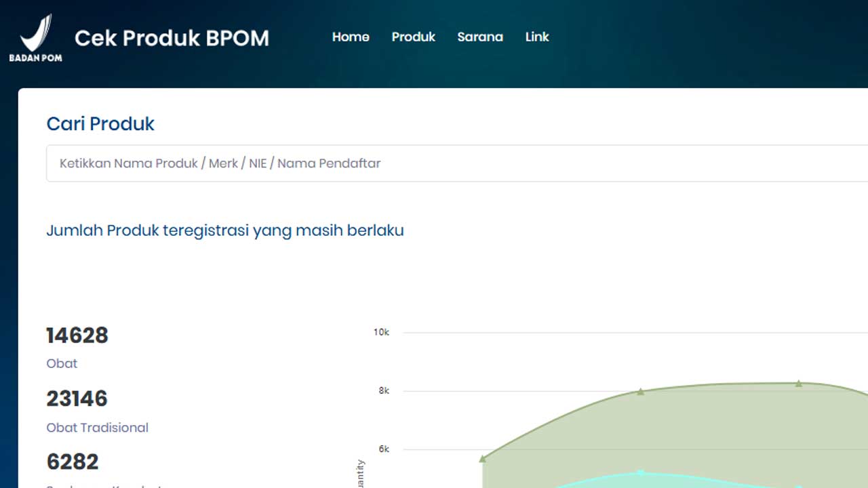Viewport: 868px width, 488px height.
Task: Select the 23146 count value
Action: coord(77,399)
